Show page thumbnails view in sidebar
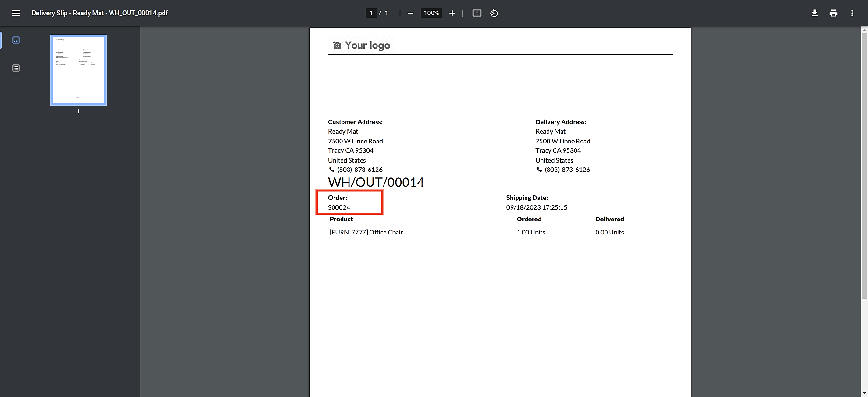868x397 pixels. (x=16, y=40)
